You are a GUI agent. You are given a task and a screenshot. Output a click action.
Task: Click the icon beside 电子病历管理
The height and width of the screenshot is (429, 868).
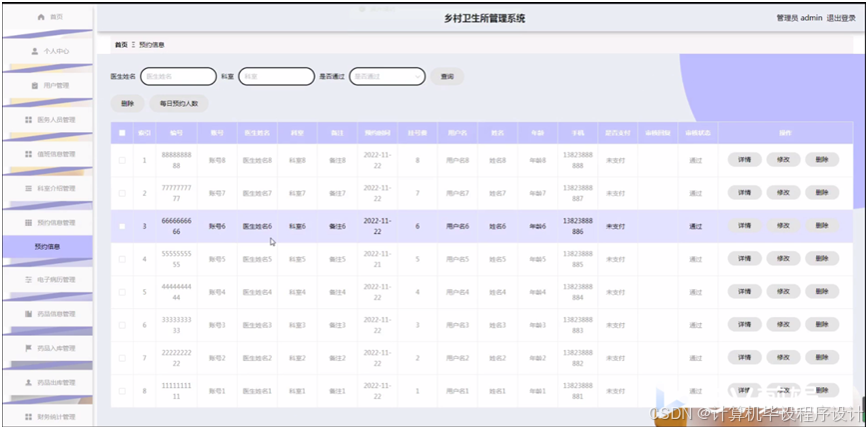coord(28,280)
